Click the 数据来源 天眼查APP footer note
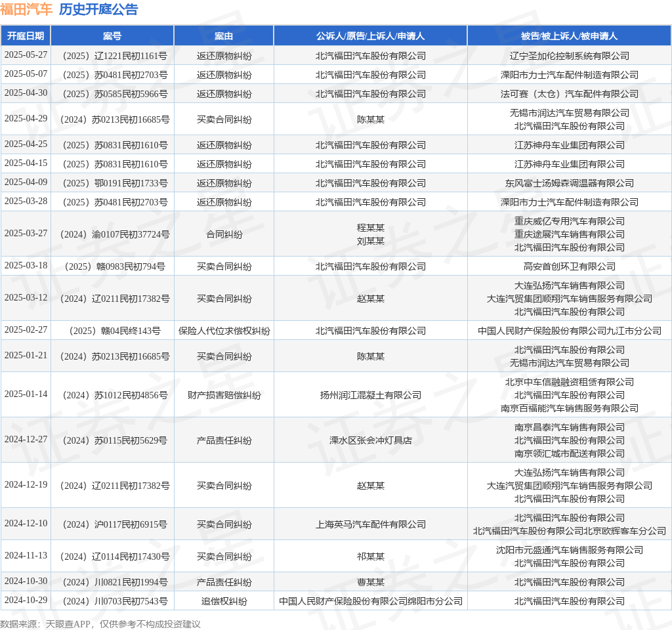Viewport: 672px width, 630px height. point(100,624)
